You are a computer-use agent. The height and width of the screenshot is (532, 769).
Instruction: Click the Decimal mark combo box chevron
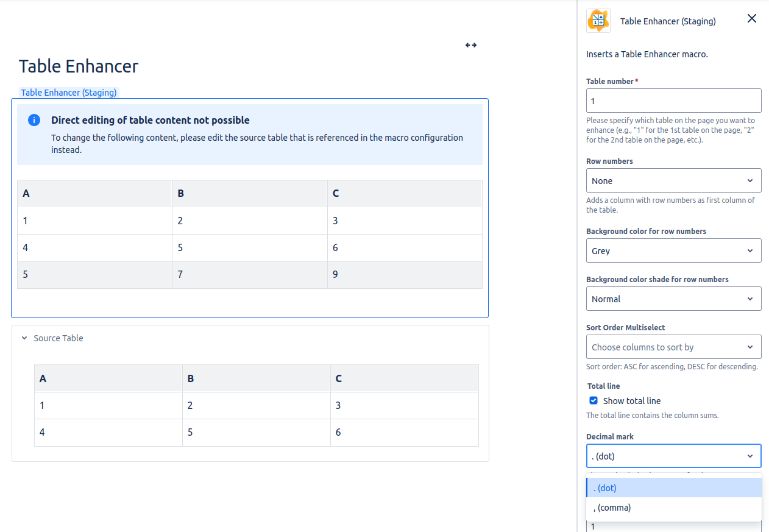point(750,456)
